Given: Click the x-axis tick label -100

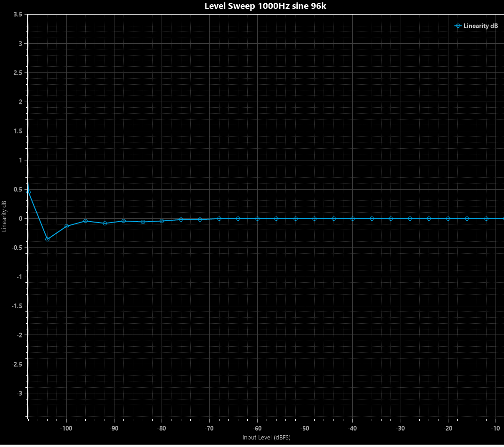Looking at the screenshot, I should pyautogui.click(x=66, y=428).
